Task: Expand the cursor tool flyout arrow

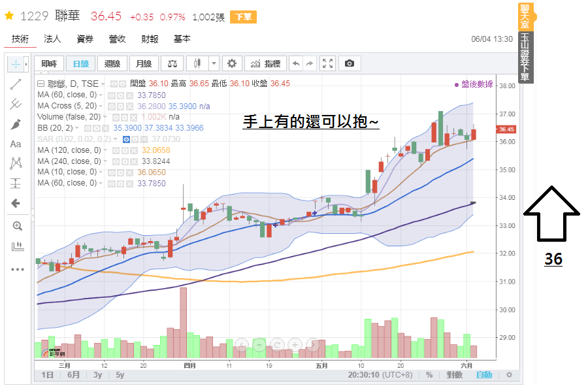Action: tap(26, 65)
